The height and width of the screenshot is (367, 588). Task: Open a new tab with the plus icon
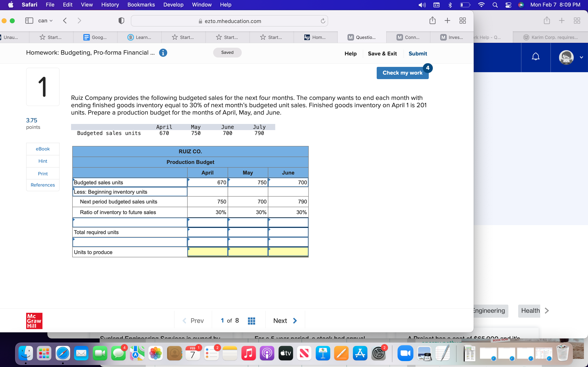coord(447,20)
